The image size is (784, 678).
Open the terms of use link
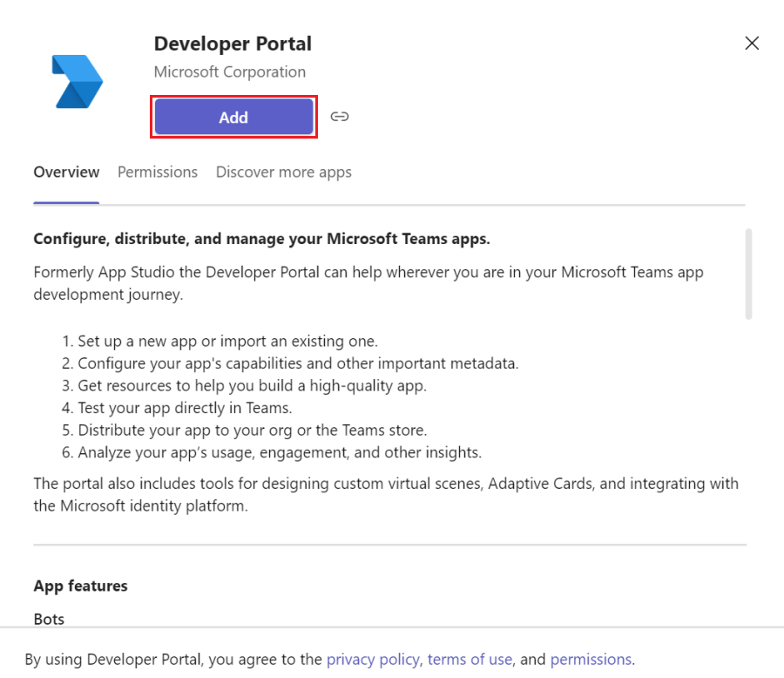point(470,660)
